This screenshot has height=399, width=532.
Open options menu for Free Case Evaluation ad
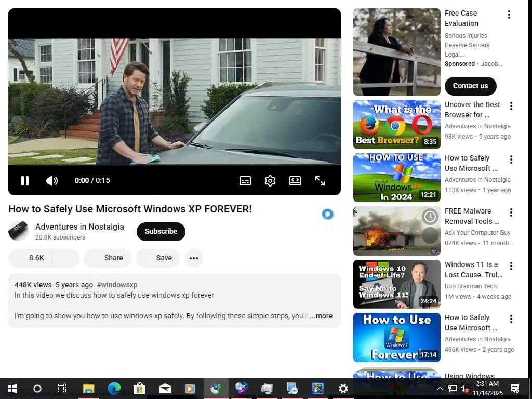pyautogui.click(x=509, y=15)
